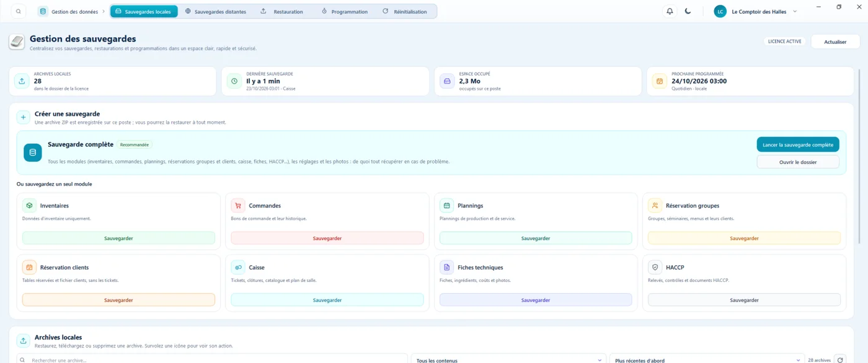Save the Réservation clients module

(118, 300)
